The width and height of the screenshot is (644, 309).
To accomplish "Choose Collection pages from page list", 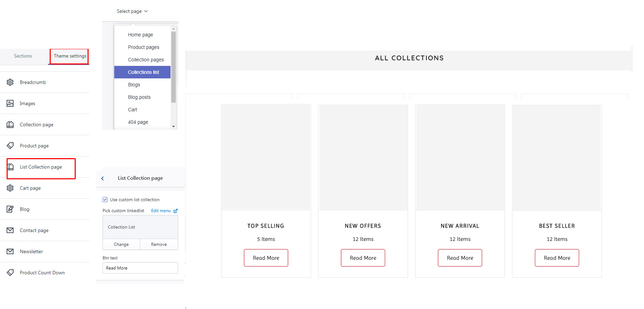I will click(x=142, y=60).
